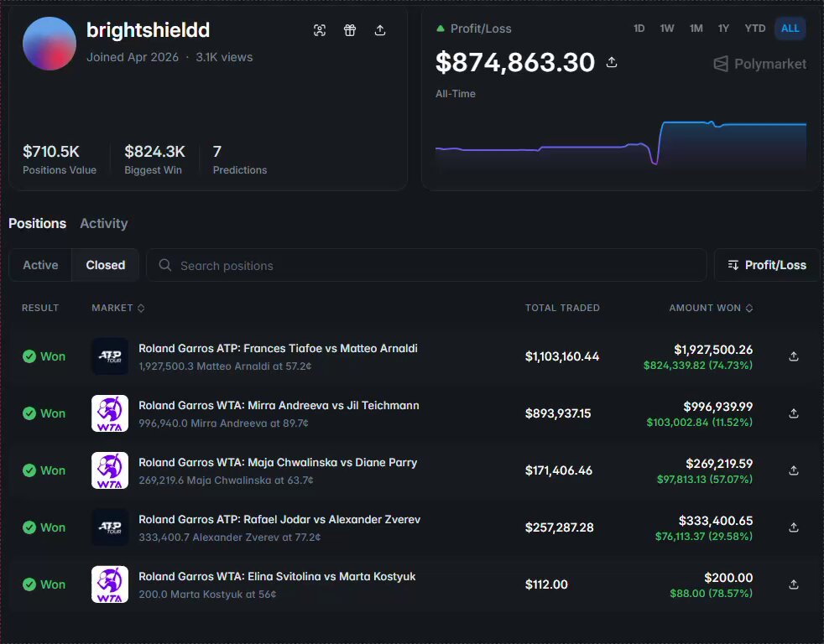Open the Profit/Loss sort dropdown
824x644 pixels.
tap(767, 265)
